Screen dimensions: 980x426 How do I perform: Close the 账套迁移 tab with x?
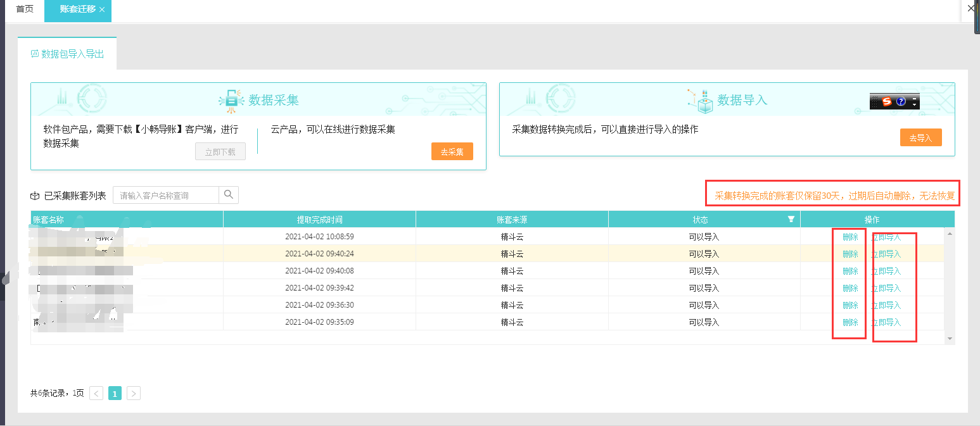102,9
